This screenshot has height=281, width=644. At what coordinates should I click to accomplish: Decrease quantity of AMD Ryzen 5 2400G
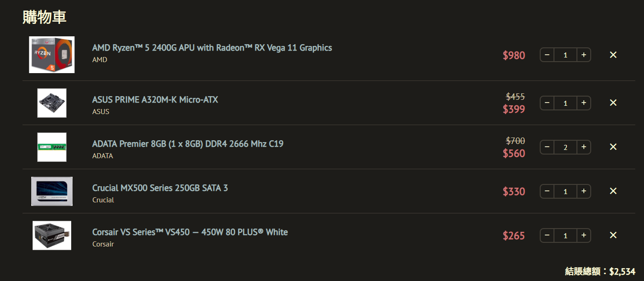547,55
